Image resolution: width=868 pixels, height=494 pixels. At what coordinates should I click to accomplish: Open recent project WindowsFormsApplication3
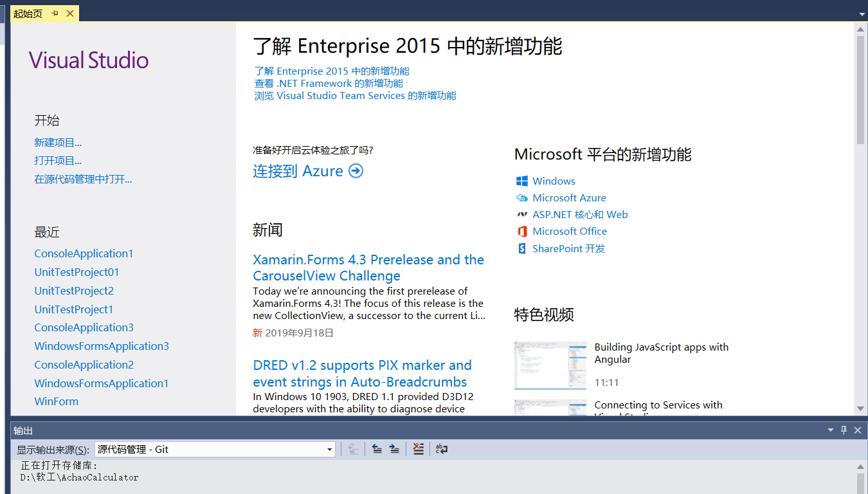(102, 346)
